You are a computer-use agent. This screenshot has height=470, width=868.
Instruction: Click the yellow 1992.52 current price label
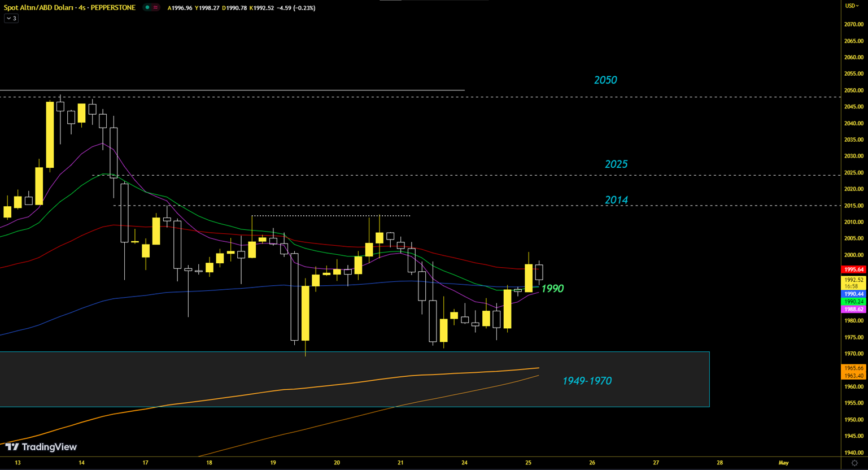coord(853,280)
